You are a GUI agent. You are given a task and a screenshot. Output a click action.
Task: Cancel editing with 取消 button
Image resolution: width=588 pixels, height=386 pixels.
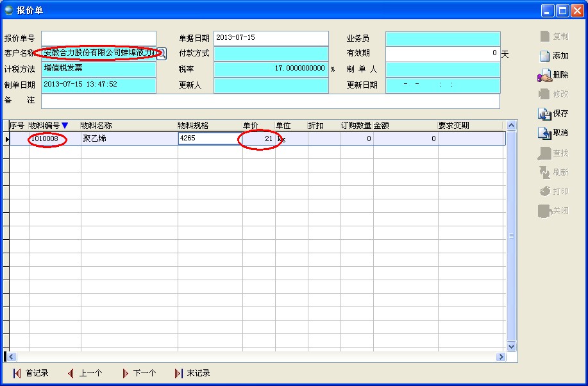[554, 133]
